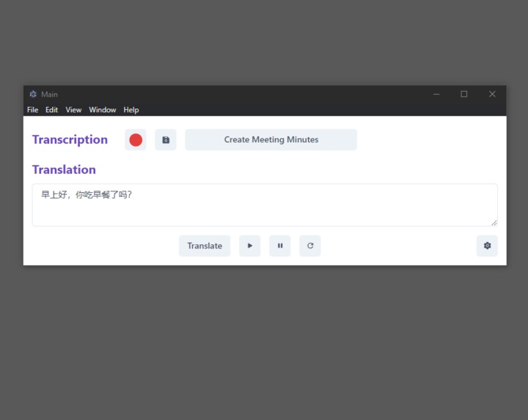528x420 pixels.
Task: Start recording with the red record button
Action: click(x=136, y=140)
